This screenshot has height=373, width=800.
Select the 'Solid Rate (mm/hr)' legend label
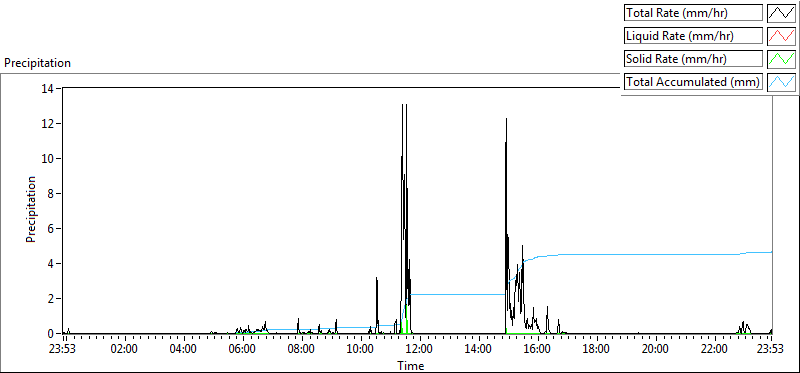click(693, 59)
